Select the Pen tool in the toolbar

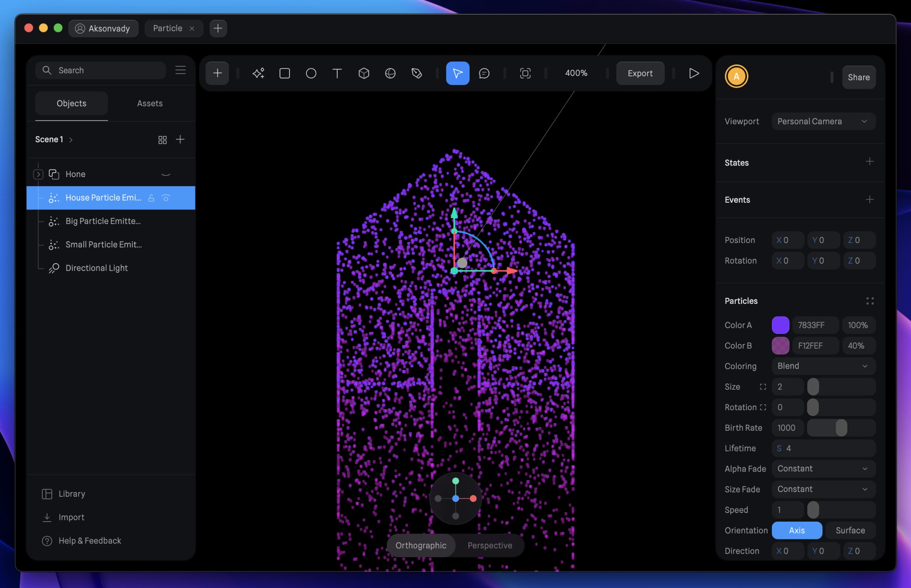click(417, 73)
